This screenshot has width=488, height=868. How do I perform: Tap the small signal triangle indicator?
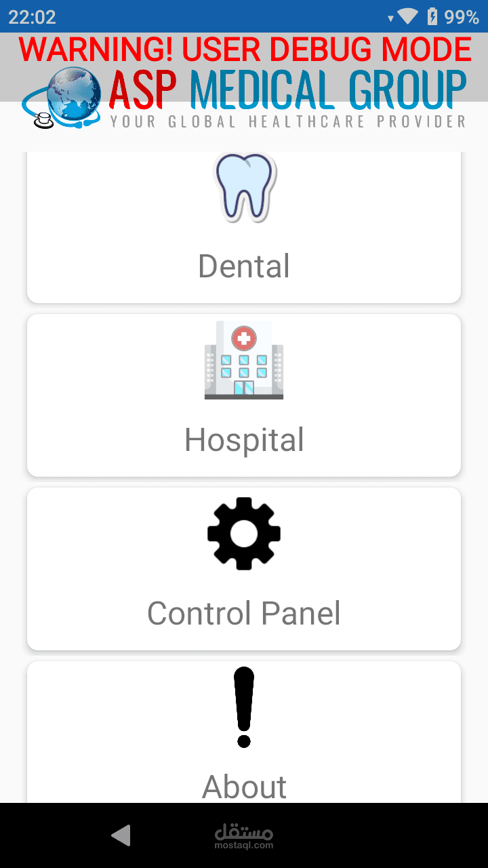390,18
